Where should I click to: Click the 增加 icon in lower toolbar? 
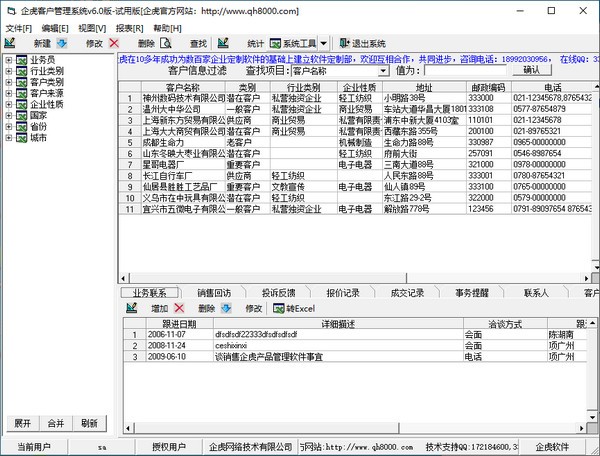(x=132, y=308)
